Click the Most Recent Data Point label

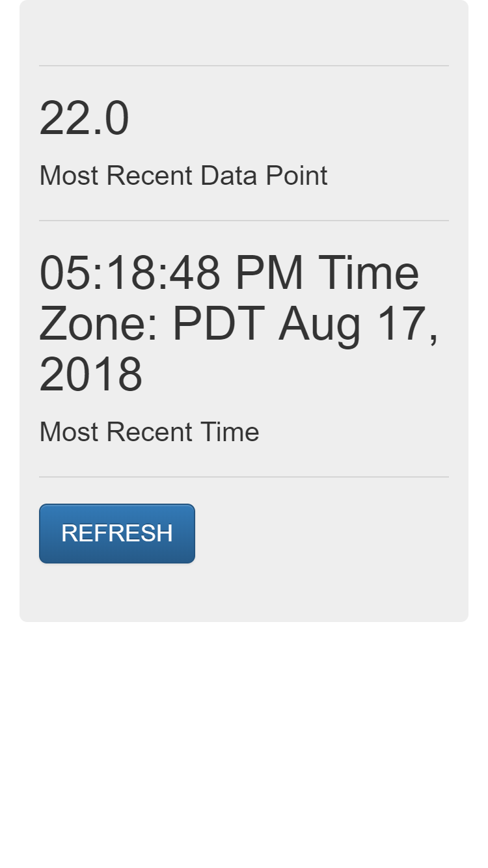pyautogui.click(x=183, y=175)
